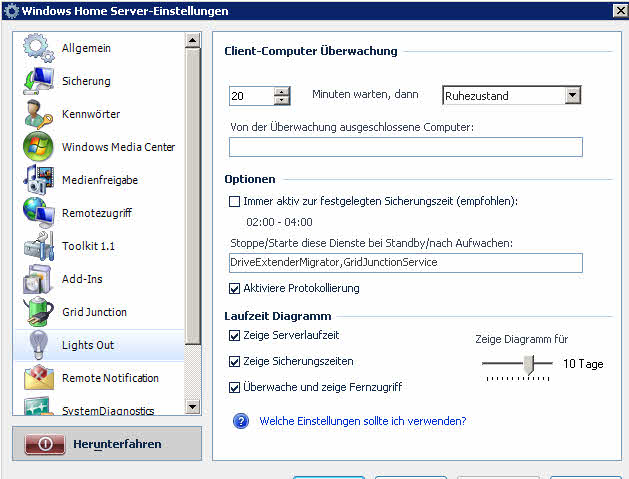Click the sidebar scroll down arrow
The image size is (629, 479).
[193, 407]
